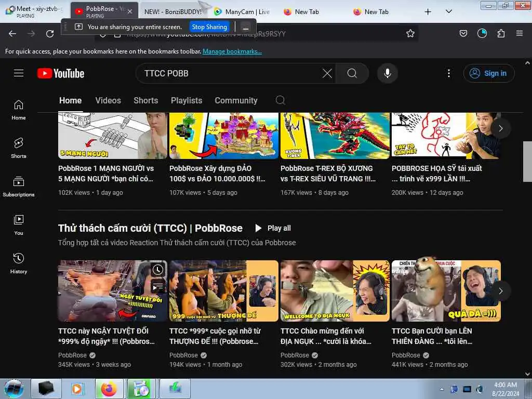
Task: Open the TTCC PobbRose playlist title
Action: (x=150, y=228)
